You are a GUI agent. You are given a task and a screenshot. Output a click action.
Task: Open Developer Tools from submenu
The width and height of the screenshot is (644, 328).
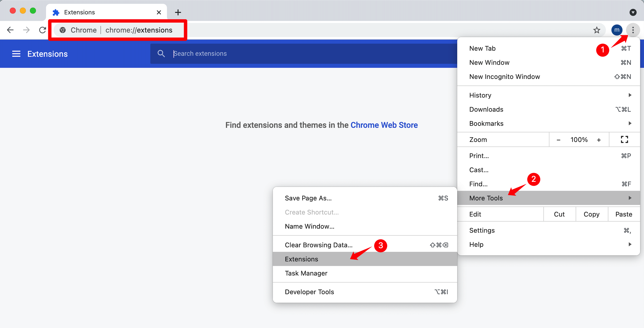pos(365,292)
